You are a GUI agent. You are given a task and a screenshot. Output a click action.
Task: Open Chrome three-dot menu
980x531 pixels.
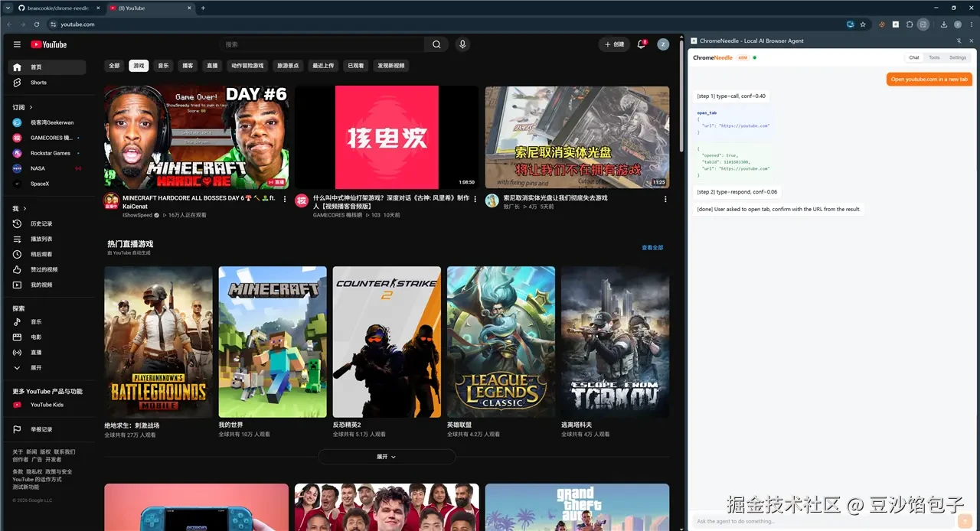971,24
